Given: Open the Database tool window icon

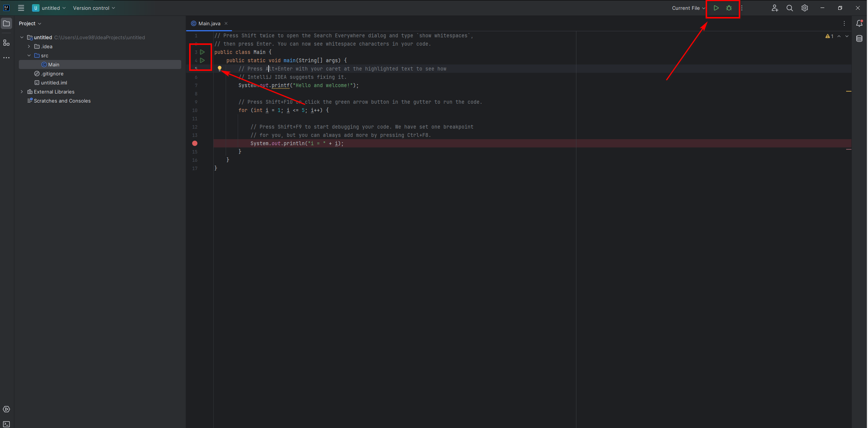Looking at the screenshot, I should point(859,38).
